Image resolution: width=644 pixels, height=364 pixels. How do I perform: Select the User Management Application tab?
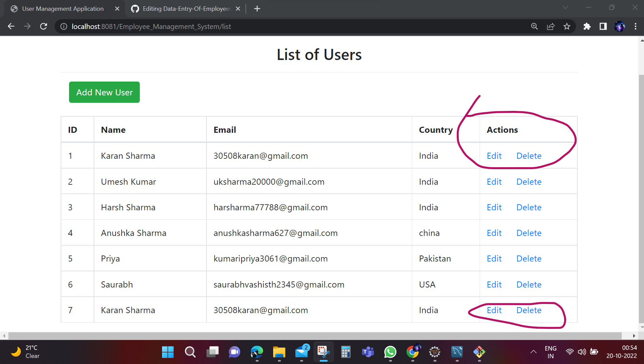pyautogui.click(x=62, y=9)
